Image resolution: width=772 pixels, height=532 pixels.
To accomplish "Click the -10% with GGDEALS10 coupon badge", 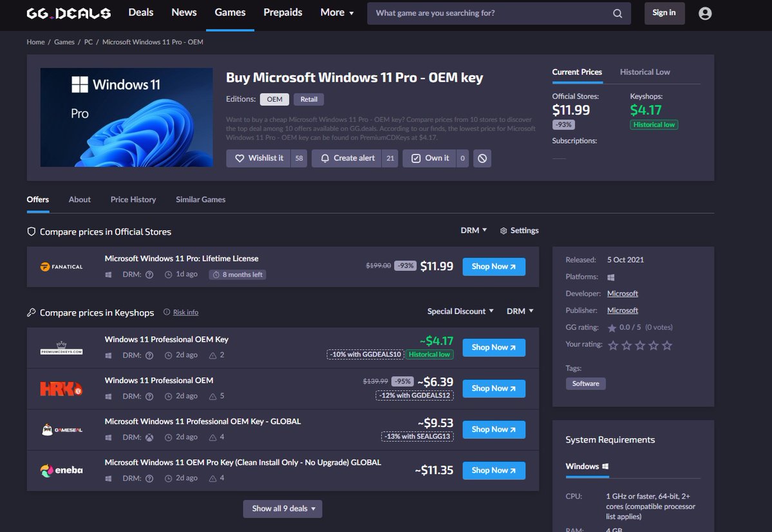I will pyautogui.click(x=365, y=355).
